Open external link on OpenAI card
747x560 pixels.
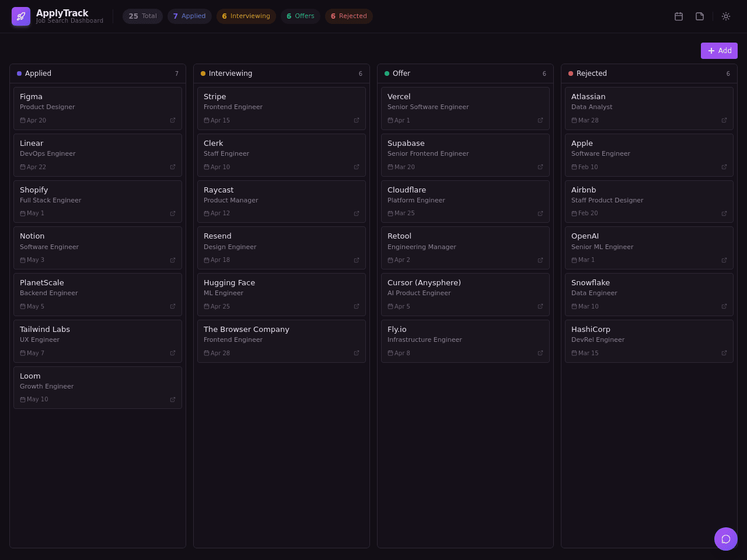pos(724,260)
